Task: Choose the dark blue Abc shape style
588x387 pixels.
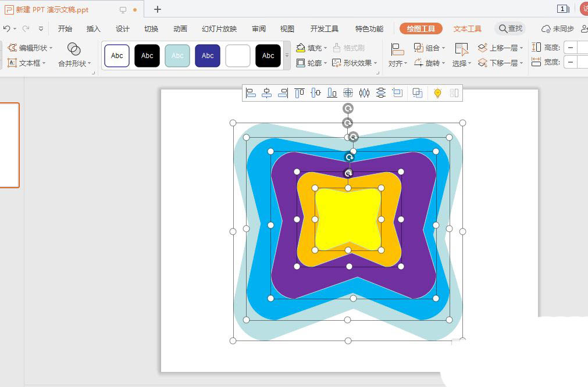Action: pos(208,56)
